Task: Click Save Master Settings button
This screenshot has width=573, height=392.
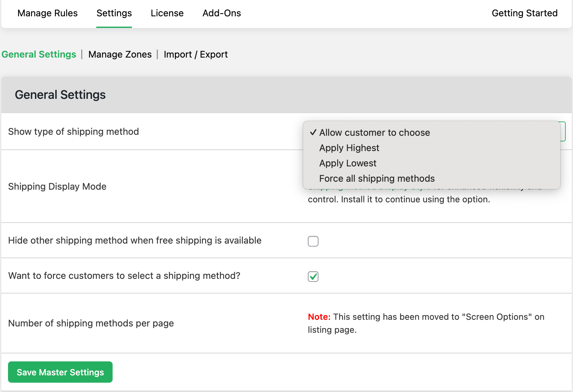Action: click(60, 372)
